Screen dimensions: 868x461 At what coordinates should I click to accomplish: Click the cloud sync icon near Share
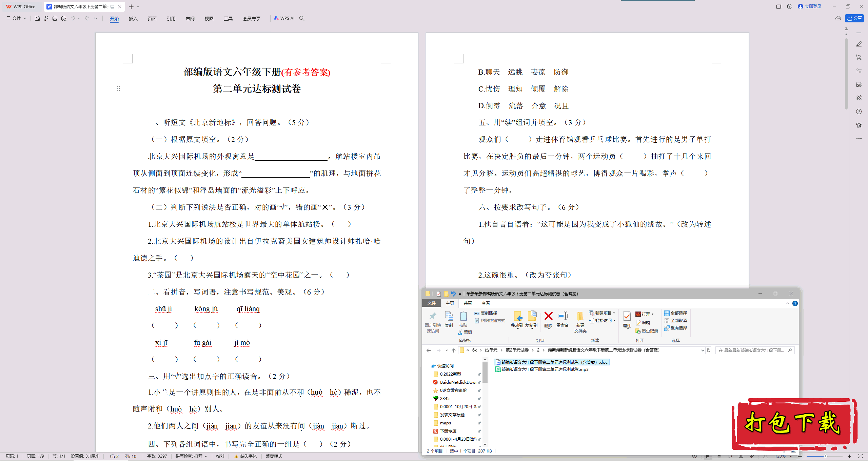838,18
